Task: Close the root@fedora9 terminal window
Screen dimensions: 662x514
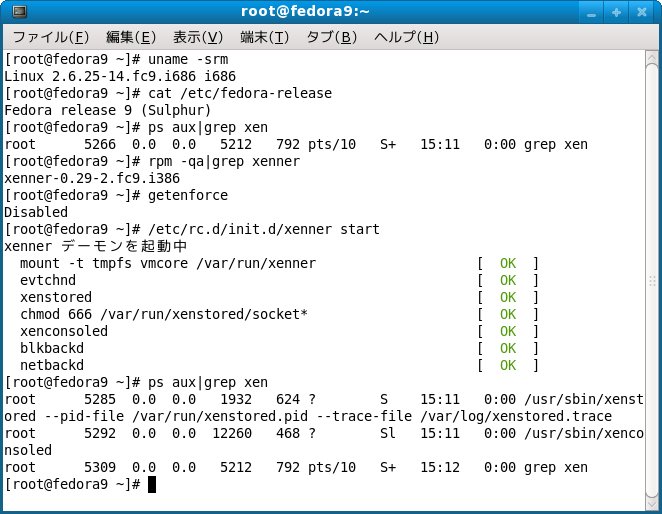Action: (642, 12)
